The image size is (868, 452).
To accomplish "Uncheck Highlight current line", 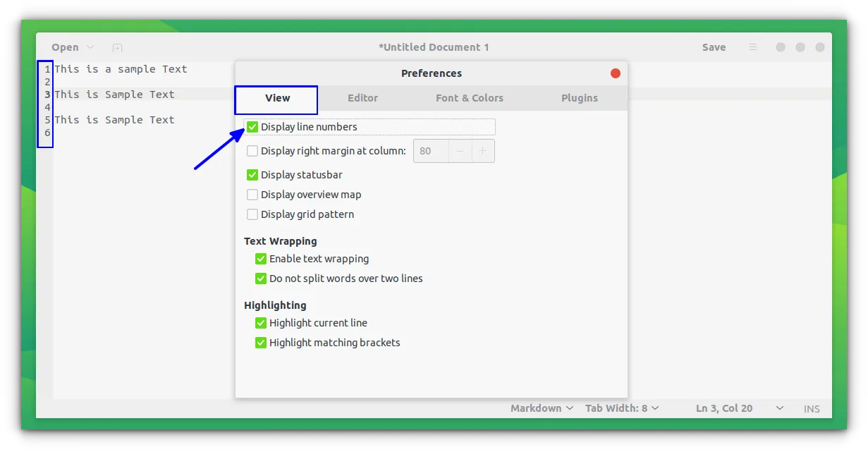I will [x=261, y=323].
